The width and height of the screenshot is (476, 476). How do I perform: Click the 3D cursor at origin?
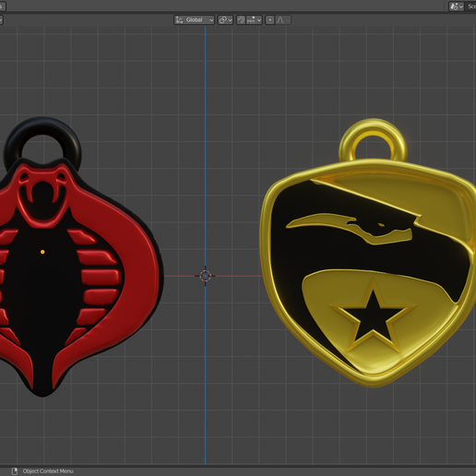click(205, 276)
